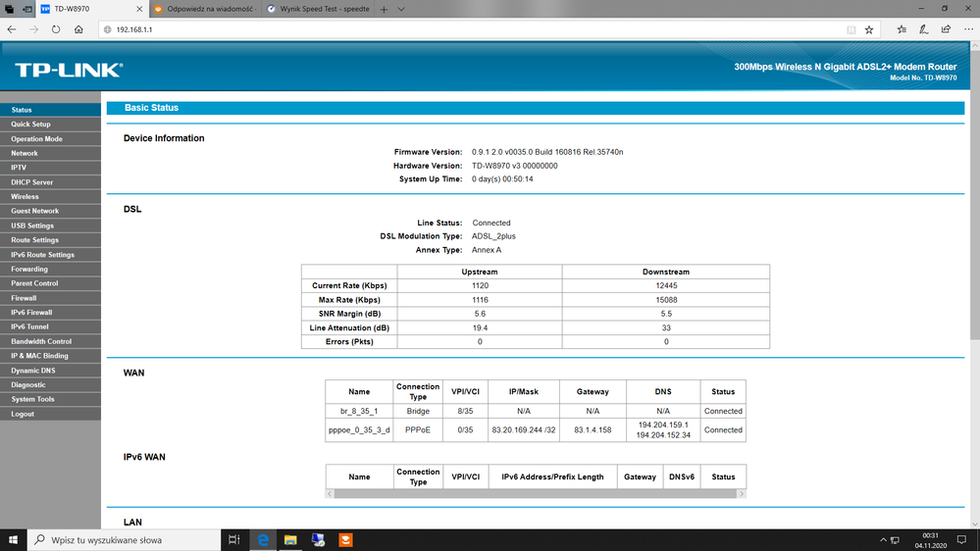Go back using the browser back arrow
The height and width of the screenshot is (551, 980).
pyautogui.click(x=12, y=29)
